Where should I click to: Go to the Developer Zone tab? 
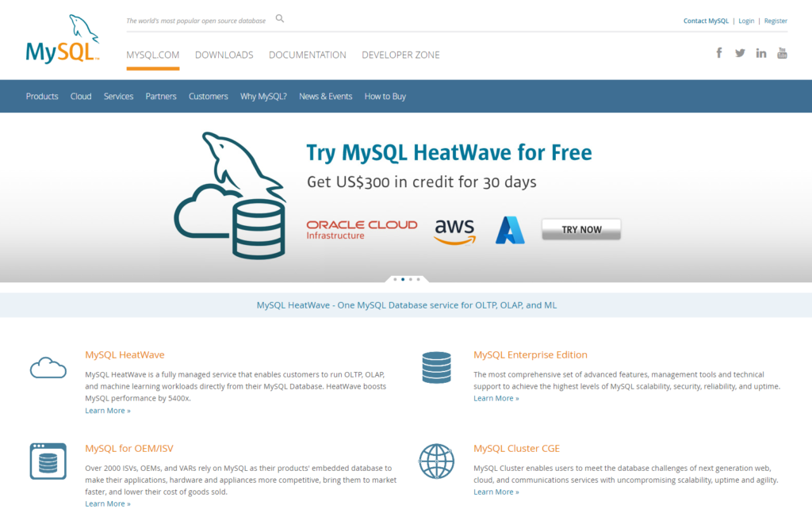pyautogui.click(x=400, y=55)
